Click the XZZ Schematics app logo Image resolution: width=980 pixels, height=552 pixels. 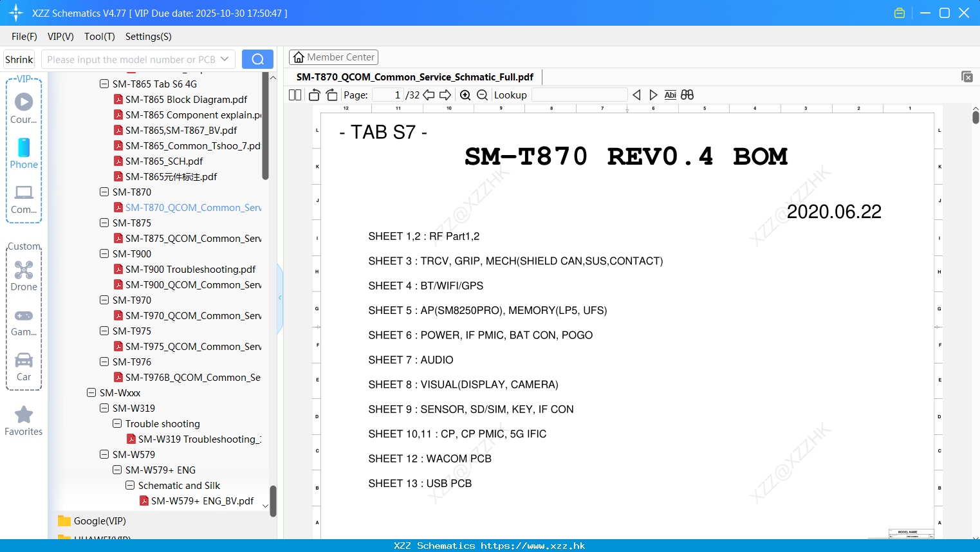(x=16, y=13)
